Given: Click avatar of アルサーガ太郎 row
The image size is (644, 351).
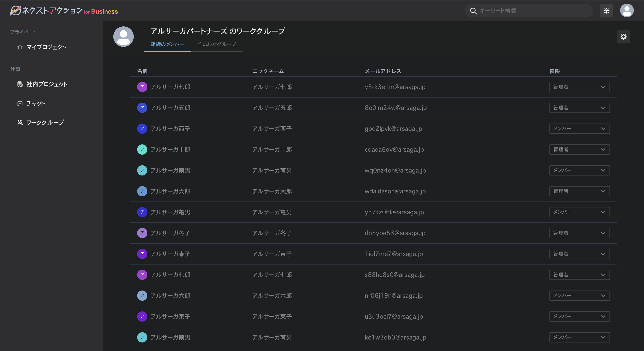Looking at the screenshot, I should coord(142,191).
